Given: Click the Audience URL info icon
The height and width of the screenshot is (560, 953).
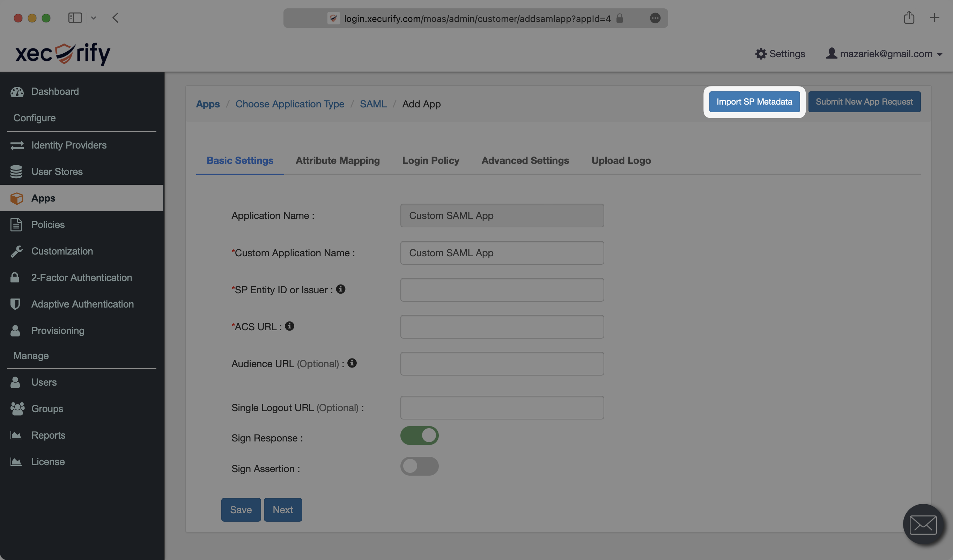Looking at the screenshot, I should point(352,363).
